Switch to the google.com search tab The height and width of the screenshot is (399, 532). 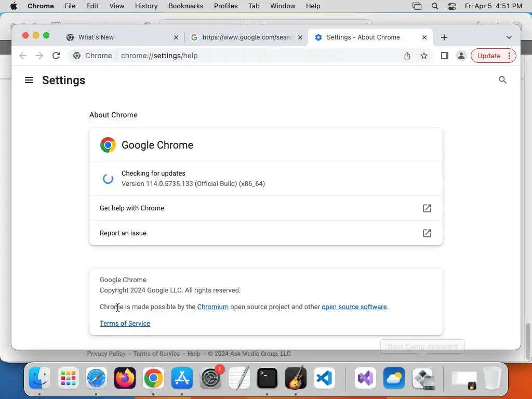(x=247, y=37)
